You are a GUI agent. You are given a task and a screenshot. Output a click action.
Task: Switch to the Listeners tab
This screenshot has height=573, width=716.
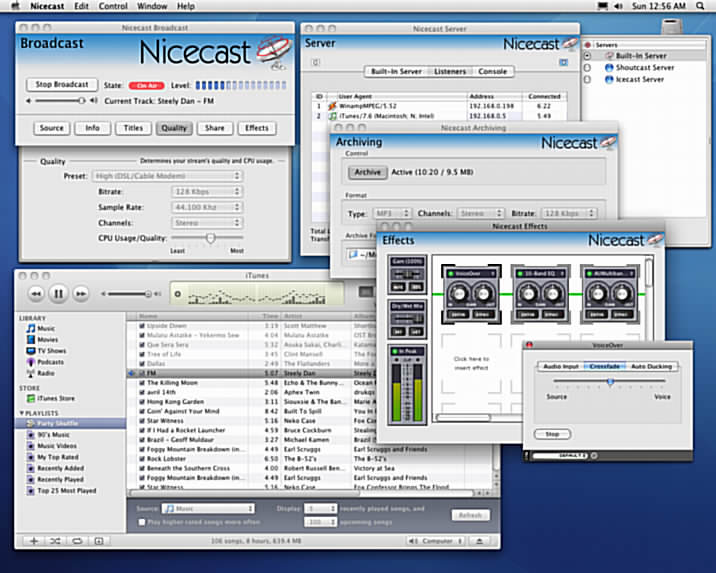point(450,71)
